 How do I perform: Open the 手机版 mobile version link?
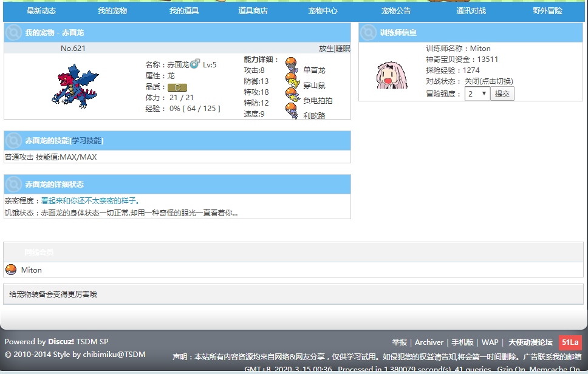tap(462, 342)
